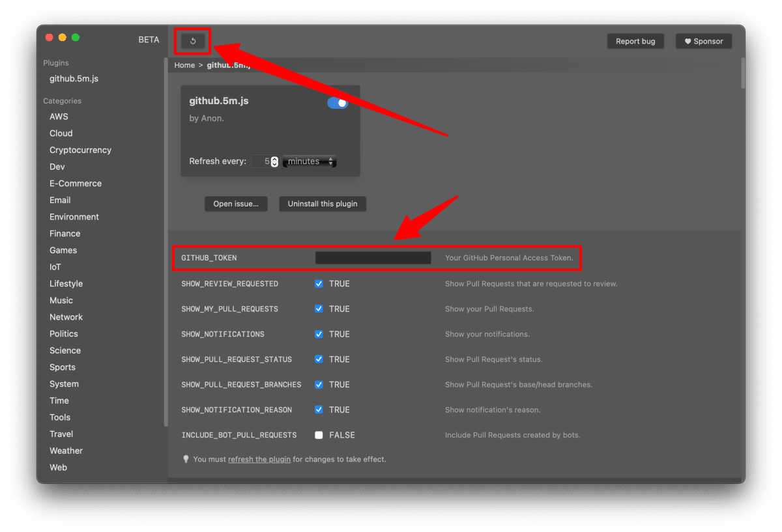The width and height of the screenshot is (782, 532).
Task: Click Uninstall this plugin button
Action: tap(323, 204)
